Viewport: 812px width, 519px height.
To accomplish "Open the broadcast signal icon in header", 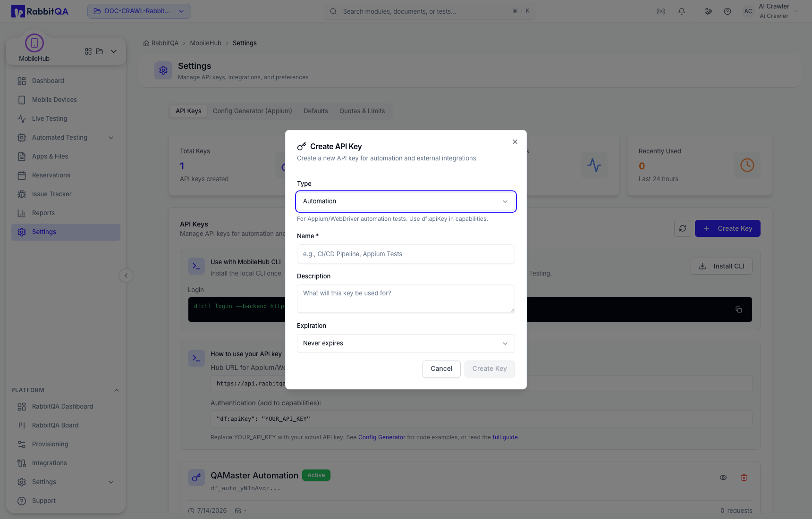I will tap(661, 11).
